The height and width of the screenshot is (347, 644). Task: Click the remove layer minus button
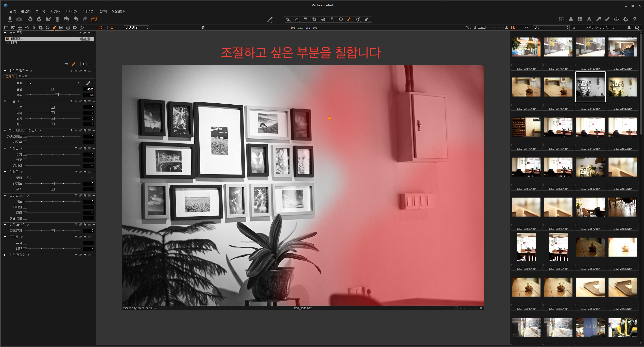click(x=91, y=64)
